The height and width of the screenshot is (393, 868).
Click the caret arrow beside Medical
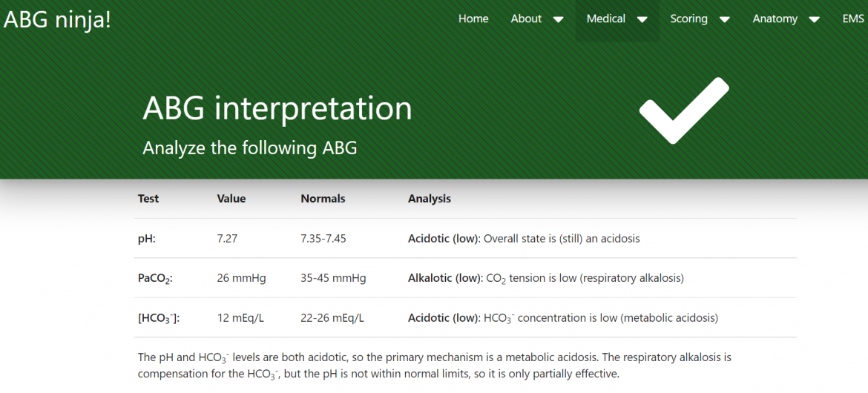point(642,20)
